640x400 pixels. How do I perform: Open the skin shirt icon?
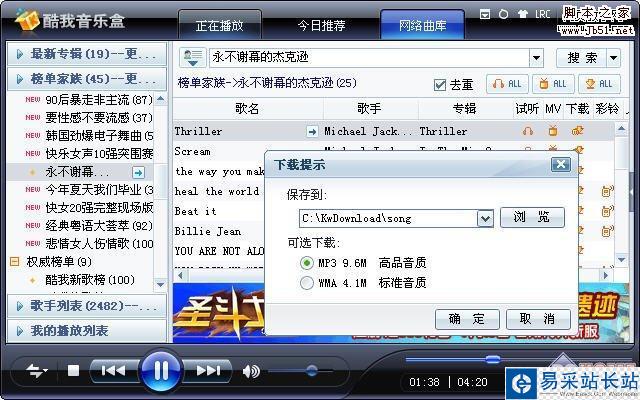point(523,14)
